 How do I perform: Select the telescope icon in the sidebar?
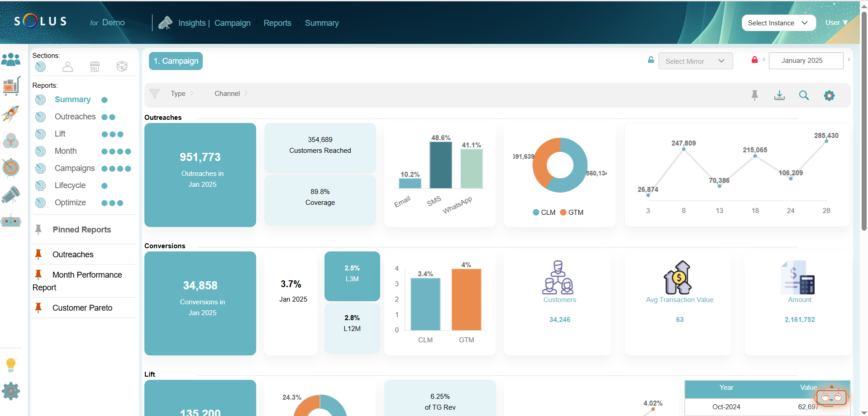click(x=11, y=195)
